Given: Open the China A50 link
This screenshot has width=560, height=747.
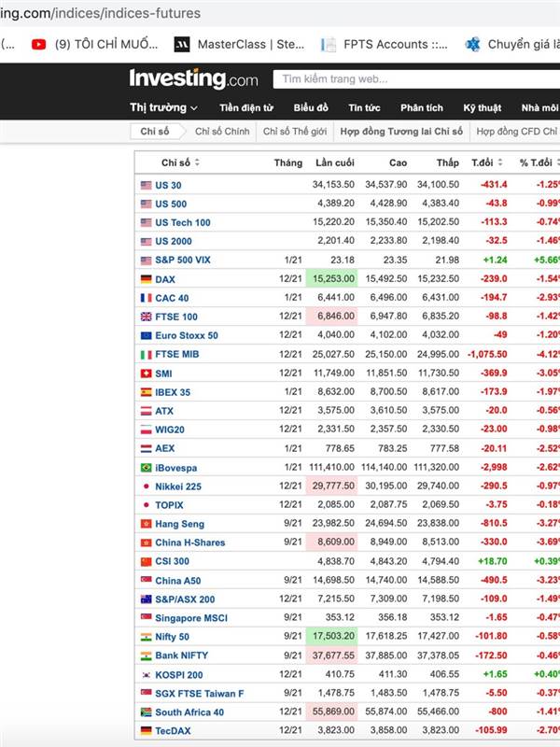Looking at the screenshot, I should (x=178, y=581).
